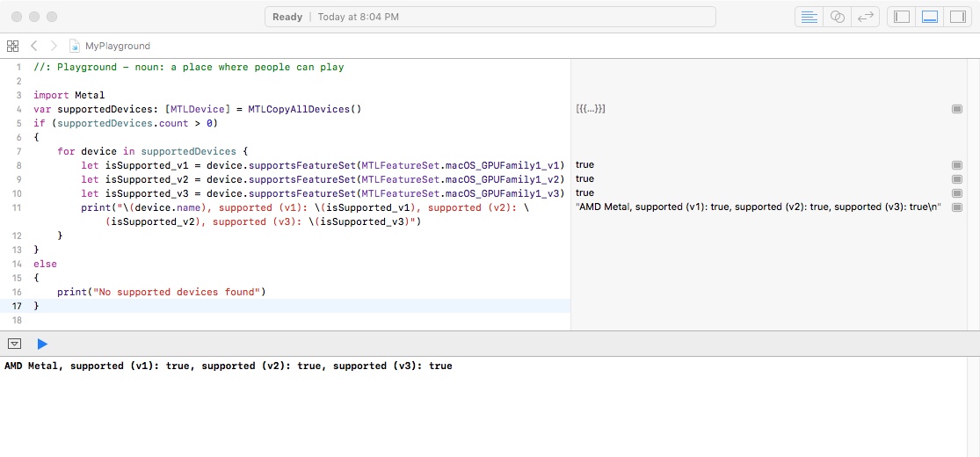
Task: Collapse the console using the disclosure button
Action: point(15,344)
